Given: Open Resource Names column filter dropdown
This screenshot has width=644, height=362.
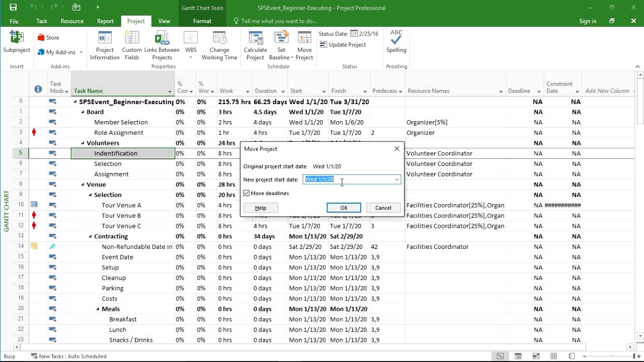Looking at the screenshot, I should [x=501, y=92].
